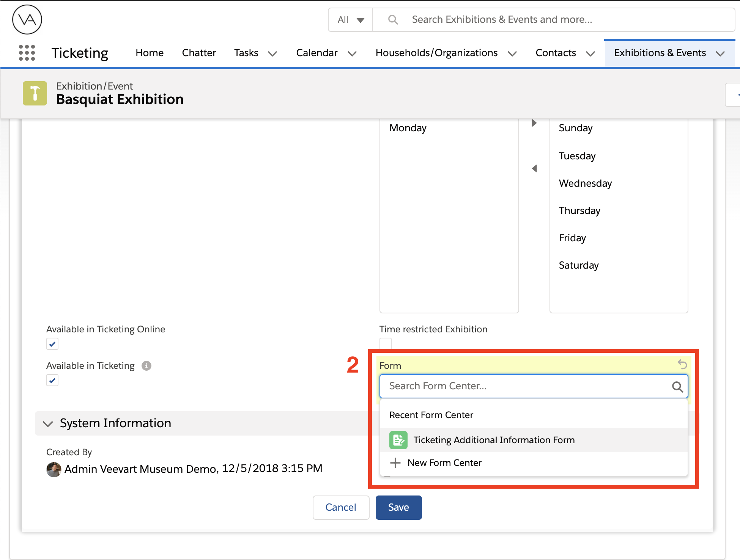740x560 pixels.
Task: Expand the Tasks tab dropdown chevron
Action: [272, 53]
